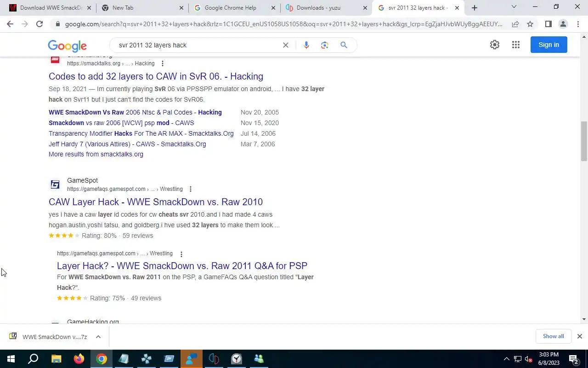Open the clock app taskbar icon

pos(237,359)
